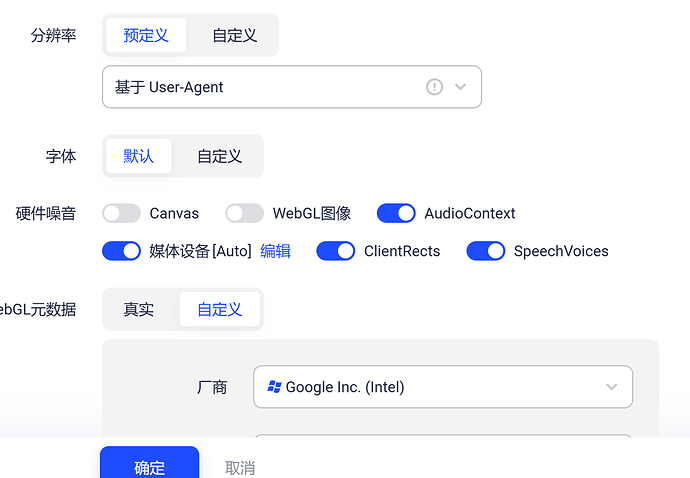The width and height of the screenshot is (690, 478).
Task: Turn off SpeechVoices toggle
Action: tap(486, 251)
